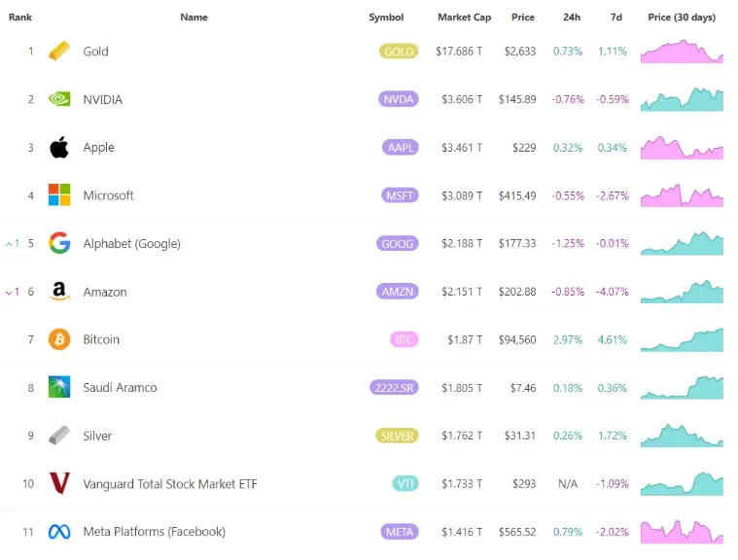The width and height of the screenshot is (738, 560).
Task: Click the Microsoft logo icon
Action: pyautogui.click(x=59, y=194)
